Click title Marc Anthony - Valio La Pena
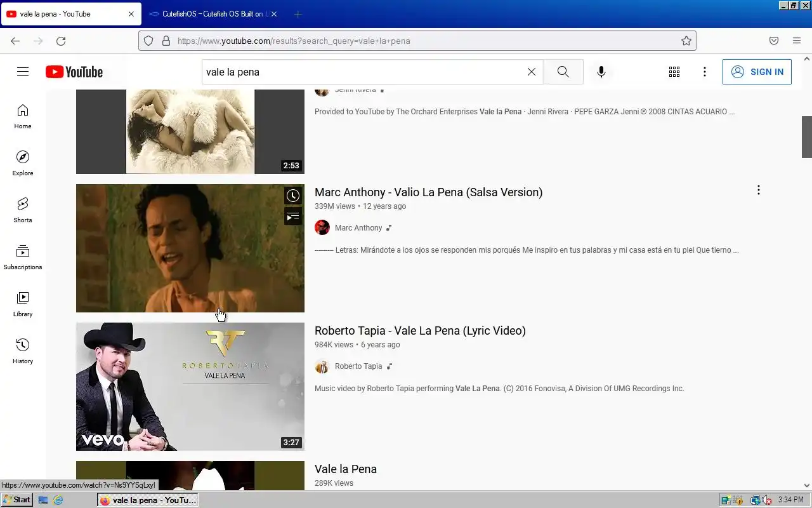The image size is (812, 508). click(428, 192)
